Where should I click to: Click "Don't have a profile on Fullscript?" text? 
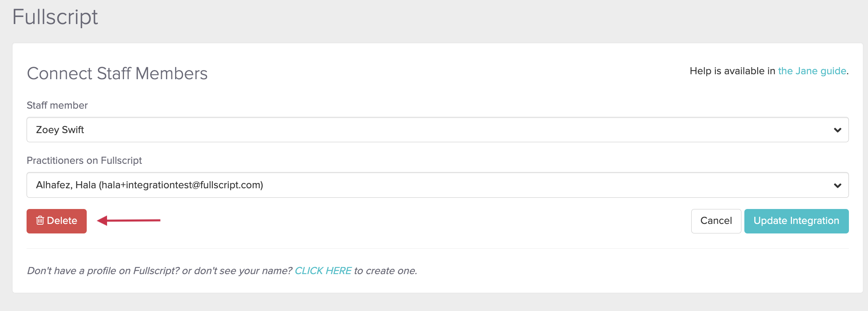coord(103,271)
